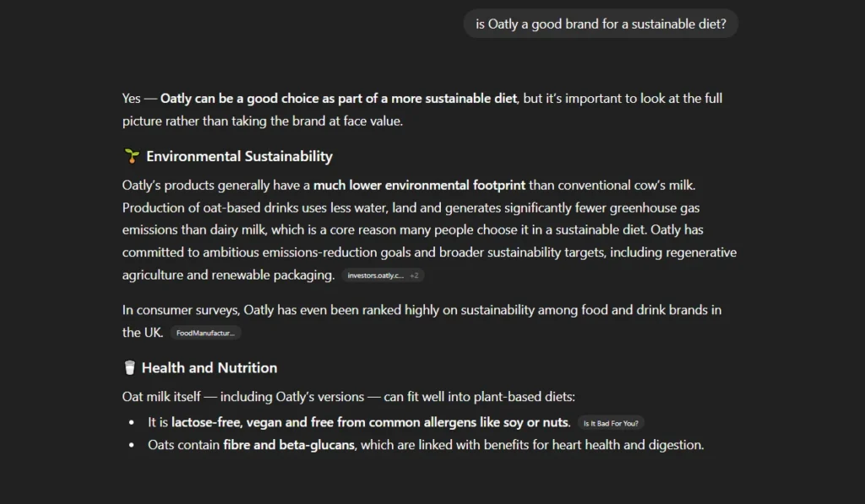Select the Environmental Sustainability section heading

coord(239,156)
